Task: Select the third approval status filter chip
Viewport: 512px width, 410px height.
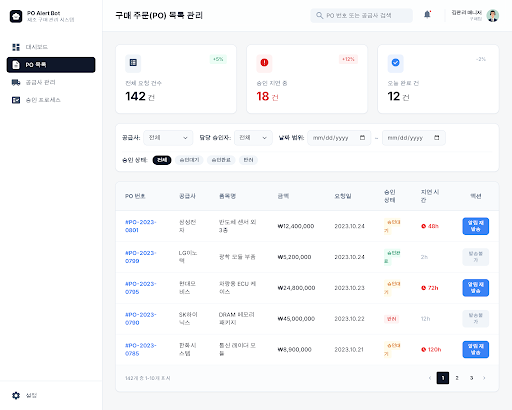Action: 221,160
